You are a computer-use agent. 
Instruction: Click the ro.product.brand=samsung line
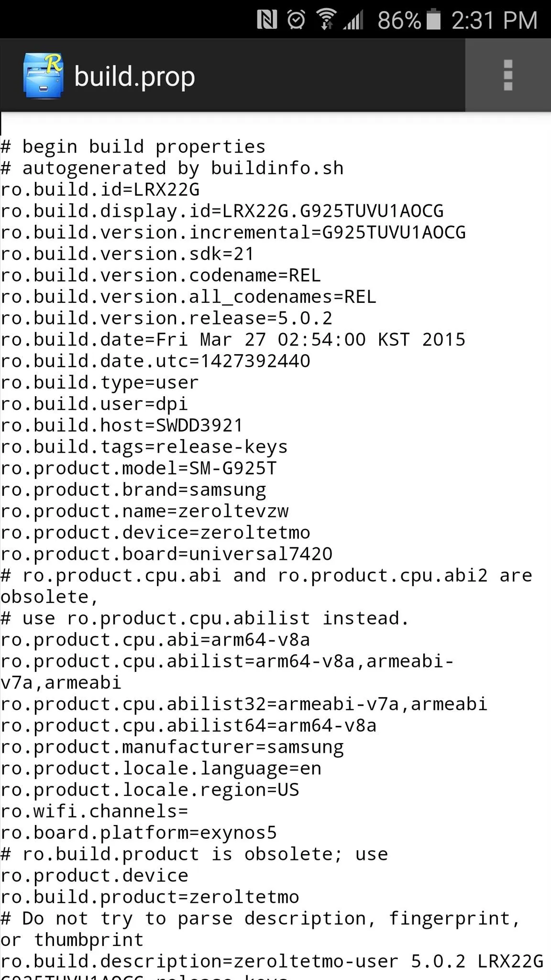[133, 490]
